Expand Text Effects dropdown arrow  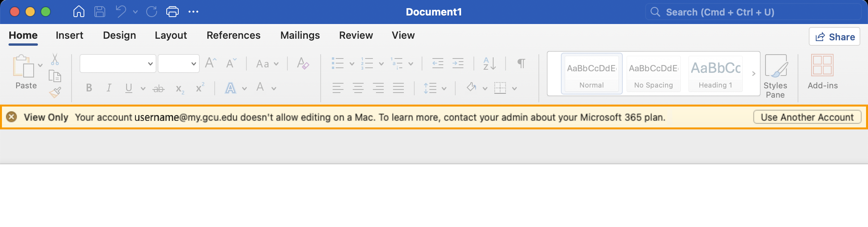pos(244,89)
